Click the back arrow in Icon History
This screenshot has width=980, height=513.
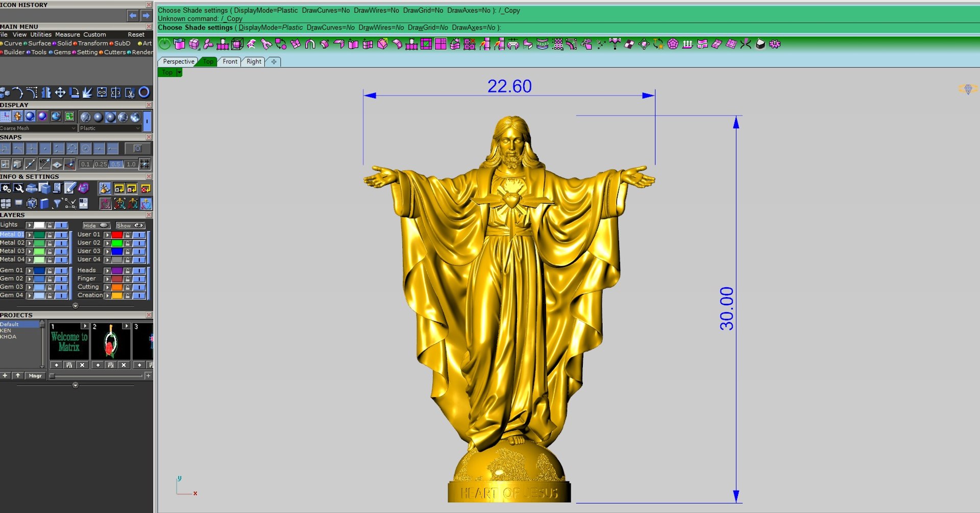[x=133, y=16]
